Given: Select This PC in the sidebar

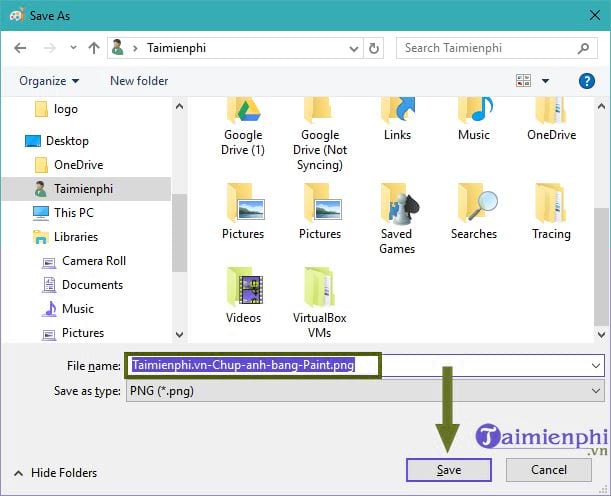Looking at the screenshot, I should pos(64,213).
